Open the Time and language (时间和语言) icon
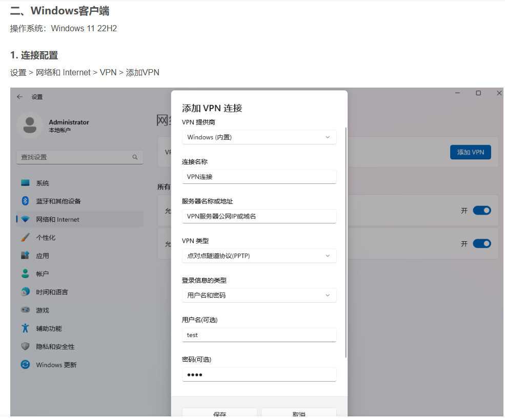Viewport: 505px width, 420px height. coord(25,292)
